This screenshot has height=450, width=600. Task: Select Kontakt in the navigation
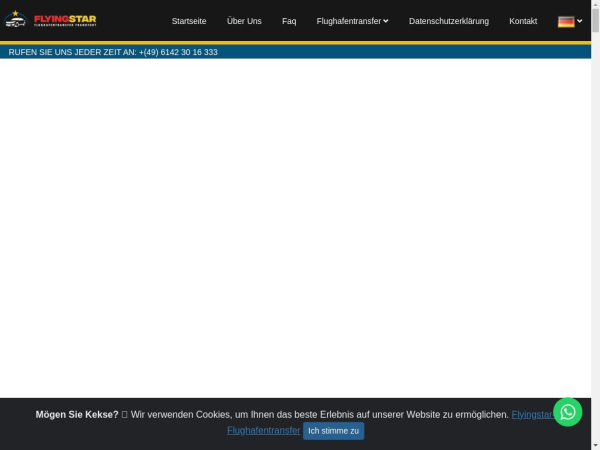pos(523,21)
